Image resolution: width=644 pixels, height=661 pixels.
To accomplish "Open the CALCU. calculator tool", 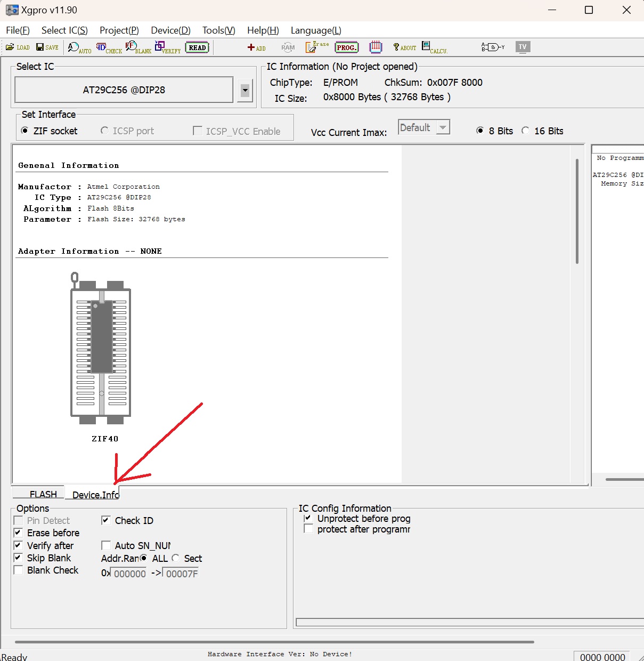I will [434, 48].
